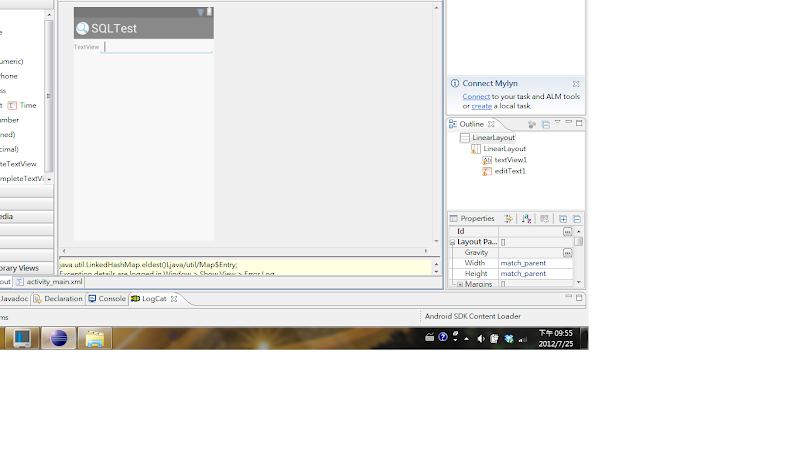Open the Id property ellipsis button
Screen dimensions: 800x450
[x=567, y=232]
